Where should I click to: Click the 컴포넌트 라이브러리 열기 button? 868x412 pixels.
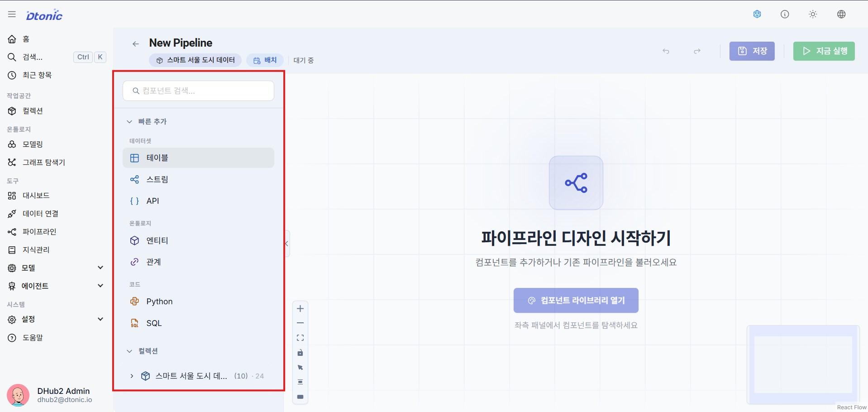click(576, 301)
